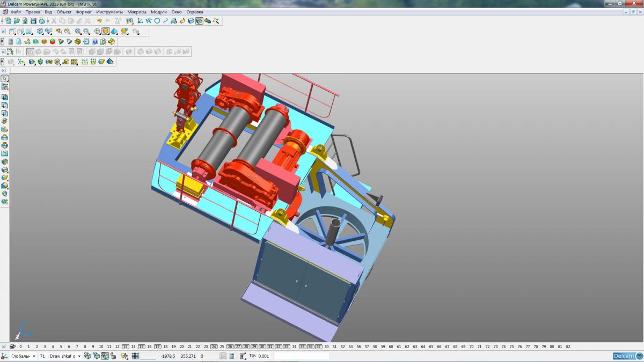
Task: Toggle level 26 visibility
Action: (x=230, y=346)
